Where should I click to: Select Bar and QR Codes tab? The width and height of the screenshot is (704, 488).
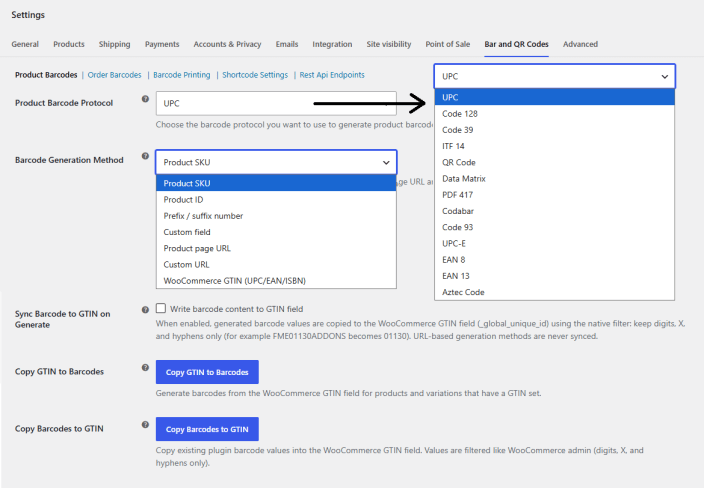[516, 44]
